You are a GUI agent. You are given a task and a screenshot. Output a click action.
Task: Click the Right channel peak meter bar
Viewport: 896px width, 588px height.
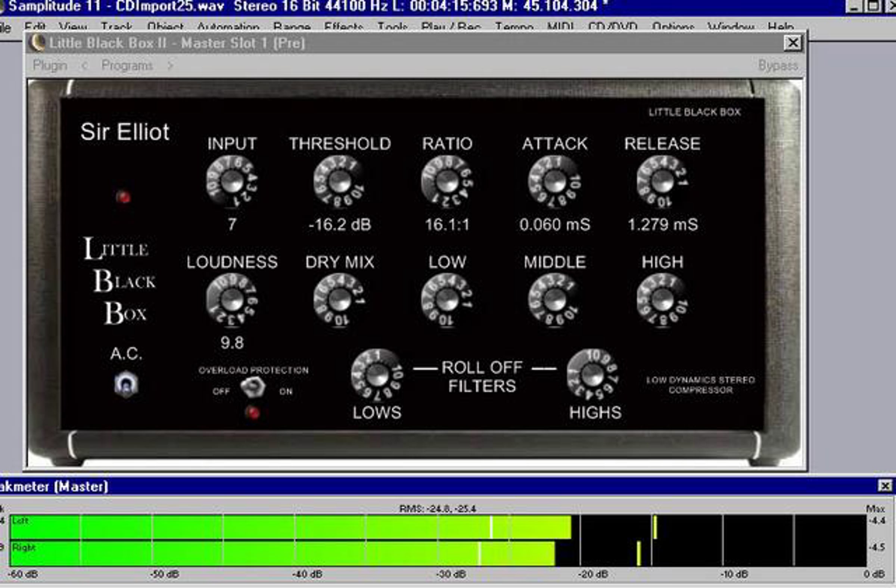tap(438, 553)
